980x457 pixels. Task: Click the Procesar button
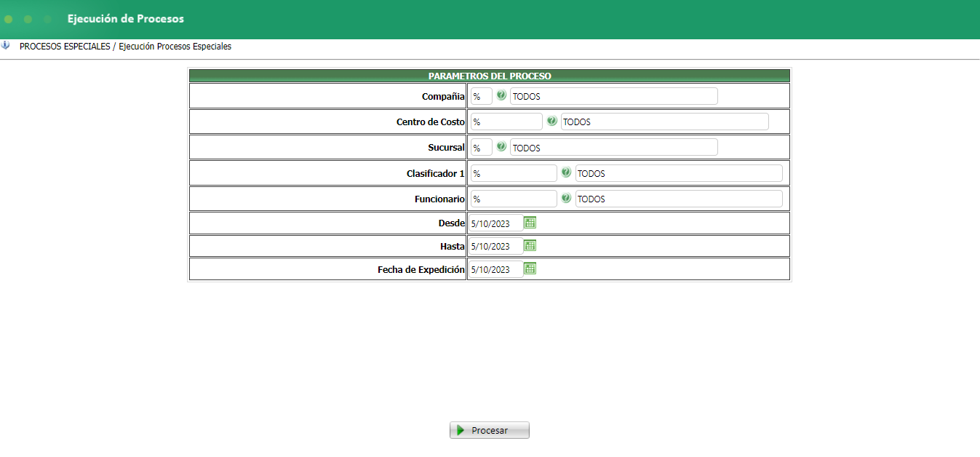click(x=489, y=430)
